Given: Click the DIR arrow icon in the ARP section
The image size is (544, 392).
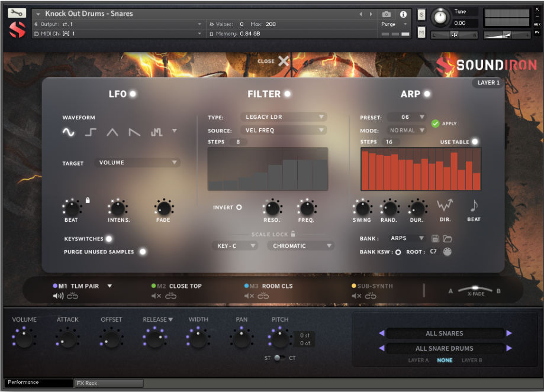Looking at the screenshot, I should click(x=445, y=208).
